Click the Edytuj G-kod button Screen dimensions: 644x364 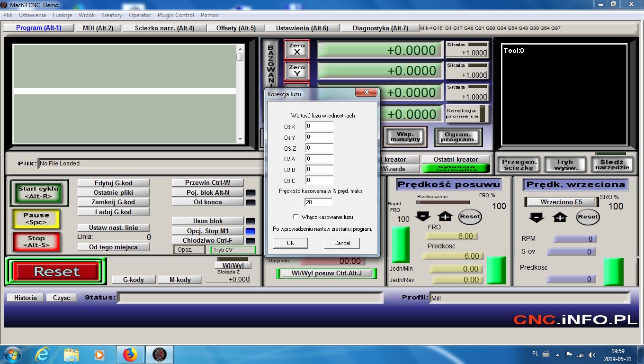113,183
